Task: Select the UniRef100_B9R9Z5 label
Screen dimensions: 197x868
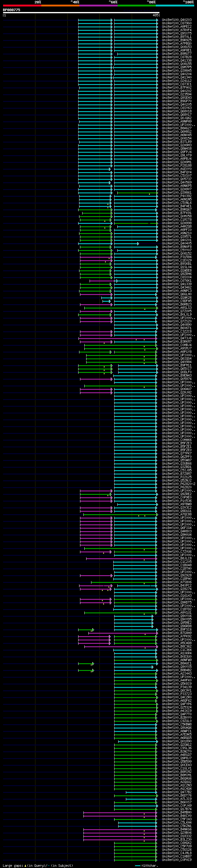Action: [177, 40]
